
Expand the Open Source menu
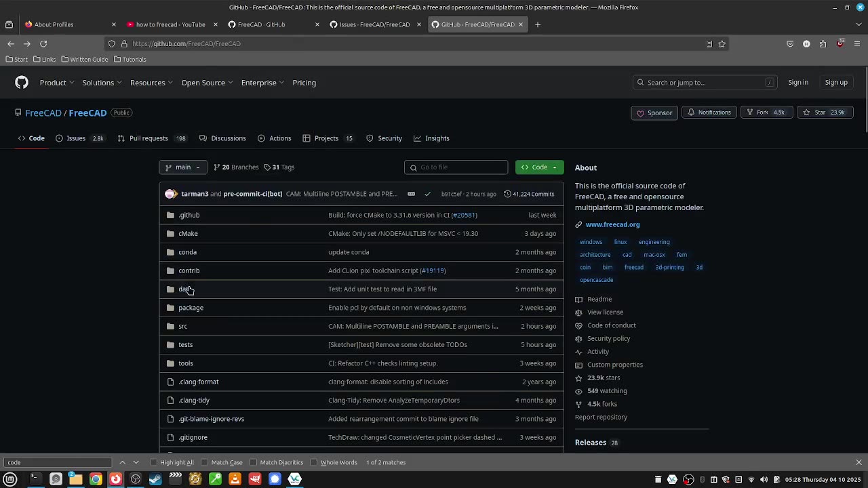point(207,83)
